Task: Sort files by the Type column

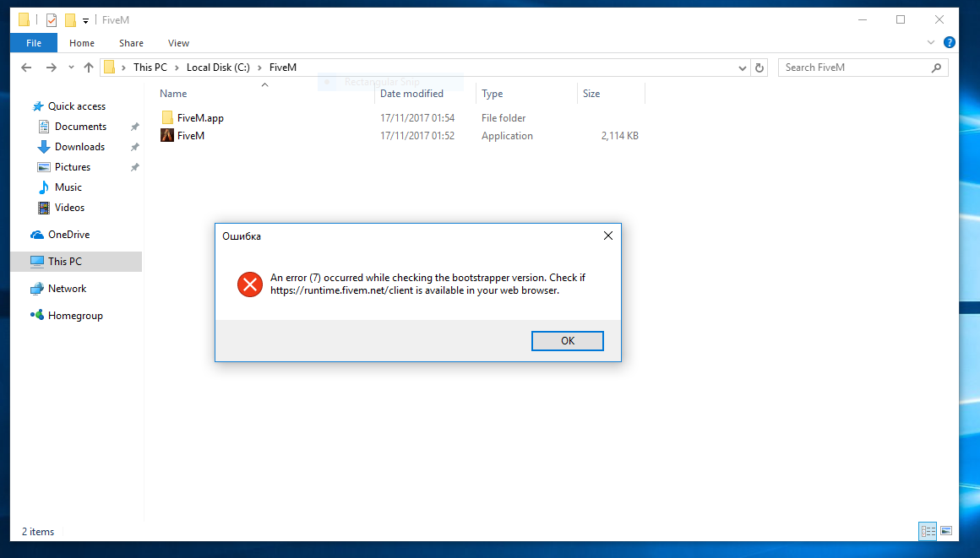Action: (x=493, y=94)
